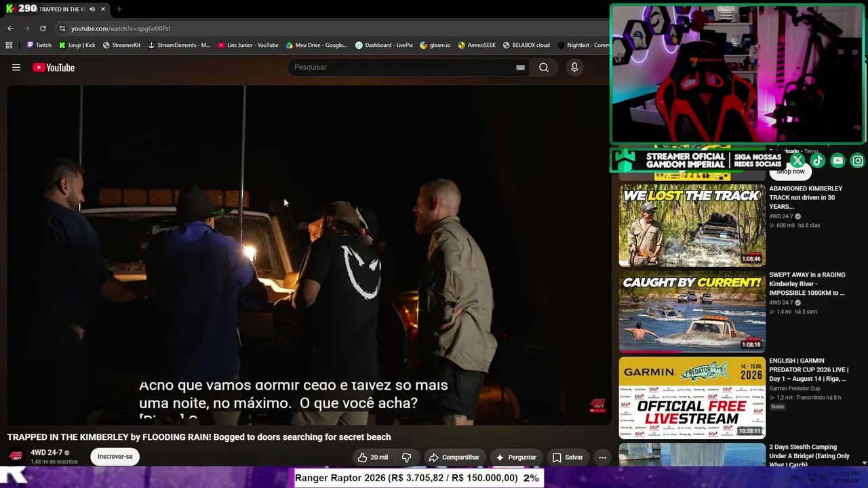Click the 1,48 mi de inscritos subscriber count
868x488 pixels.
click(x=54, y=462)
